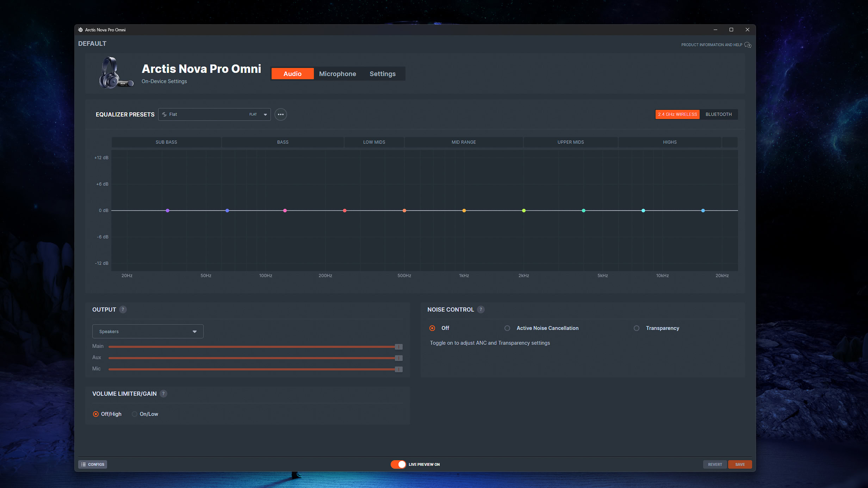
Task: Open the Configs list
Action: [x=93, y=464]
